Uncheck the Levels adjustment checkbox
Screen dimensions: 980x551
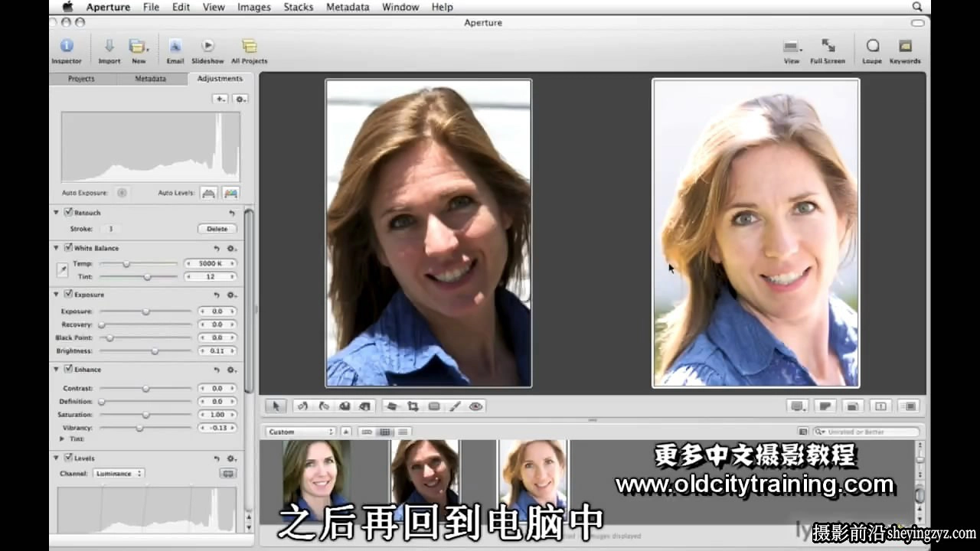(x=68, y=458)
